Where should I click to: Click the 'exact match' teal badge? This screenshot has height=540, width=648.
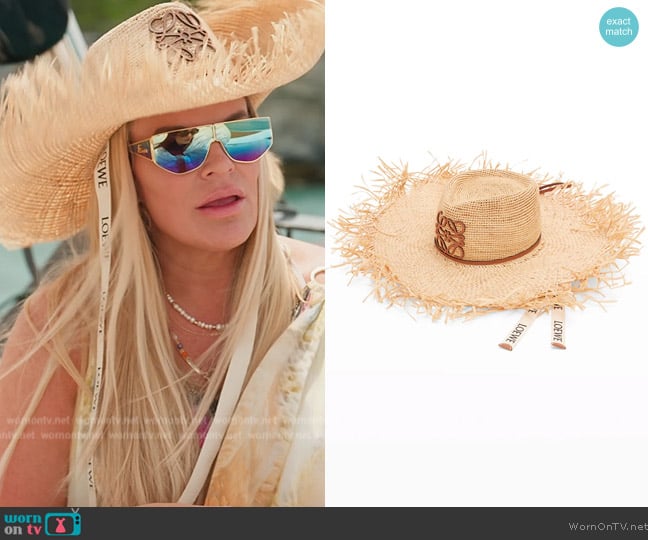point(619,26)
